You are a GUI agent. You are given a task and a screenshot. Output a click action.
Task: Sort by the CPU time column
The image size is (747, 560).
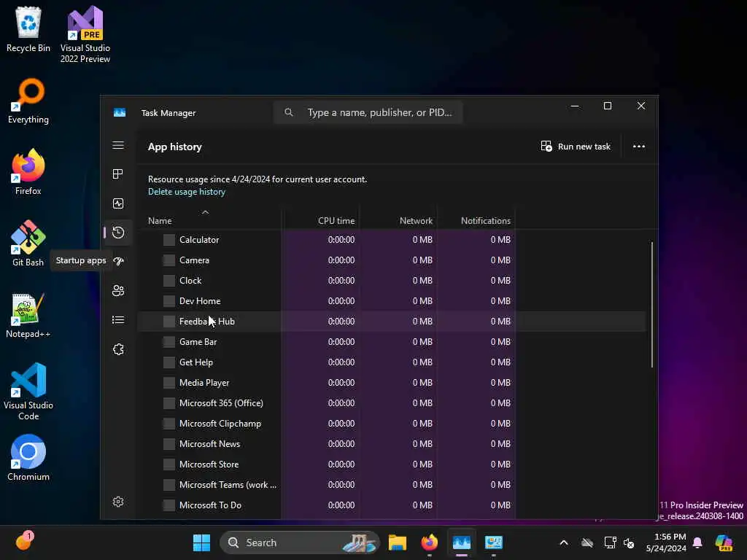coord(320,221)
